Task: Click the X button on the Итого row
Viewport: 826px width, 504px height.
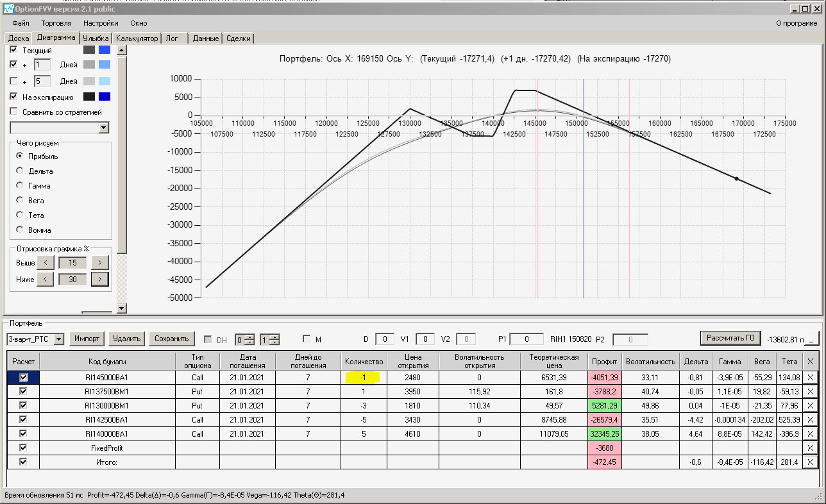Action: [810, 462]
